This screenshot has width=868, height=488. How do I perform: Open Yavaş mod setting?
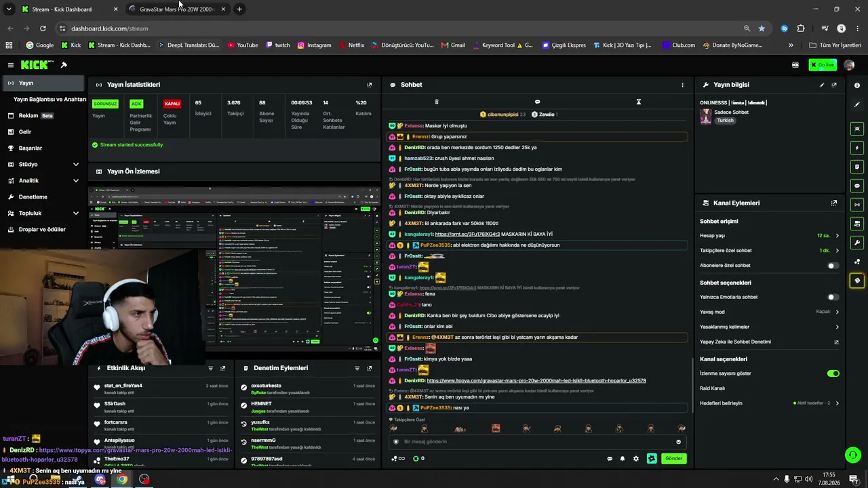(x=770, y=312)
